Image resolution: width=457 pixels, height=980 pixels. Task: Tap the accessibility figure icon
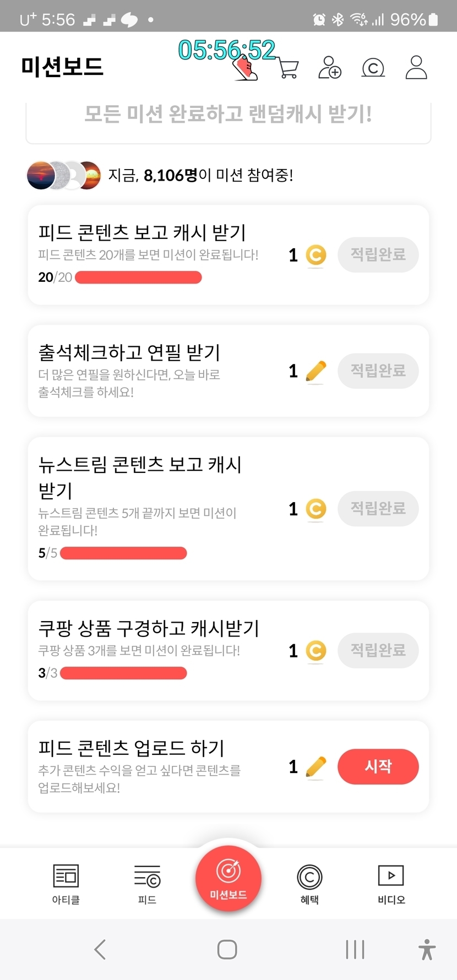(x=427, y=949)
